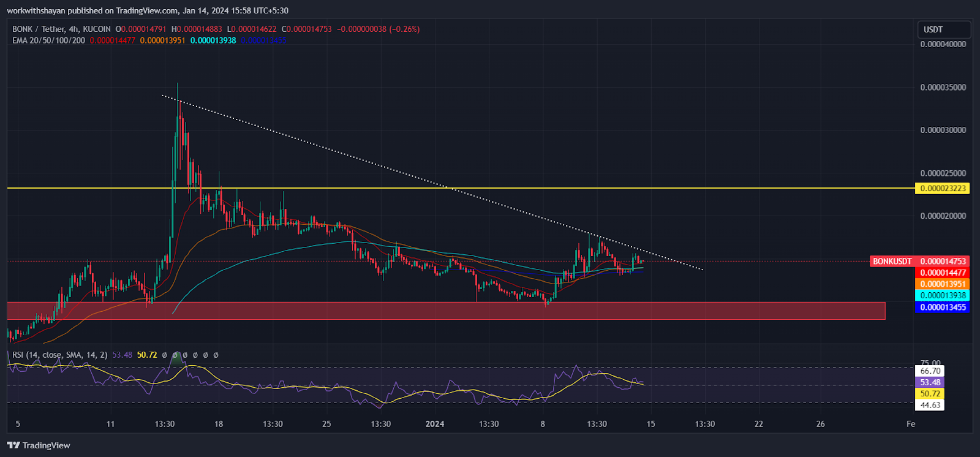Image resolution: width=980 pixels, height=457 pixels.
Task: Click the 11 date label on time axis
Action: [x=110, y=424]
